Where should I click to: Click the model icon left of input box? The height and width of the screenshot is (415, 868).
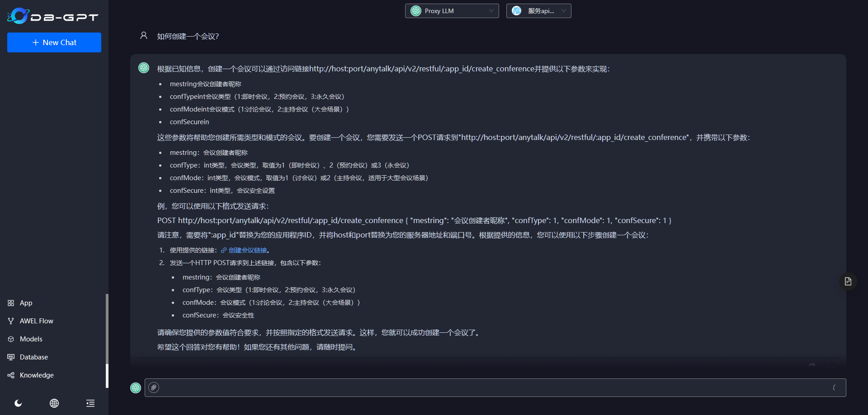tap(136, 388)
